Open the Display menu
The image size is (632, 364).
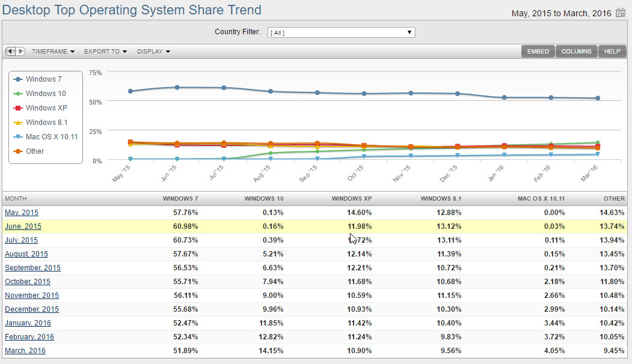[153, 52]
